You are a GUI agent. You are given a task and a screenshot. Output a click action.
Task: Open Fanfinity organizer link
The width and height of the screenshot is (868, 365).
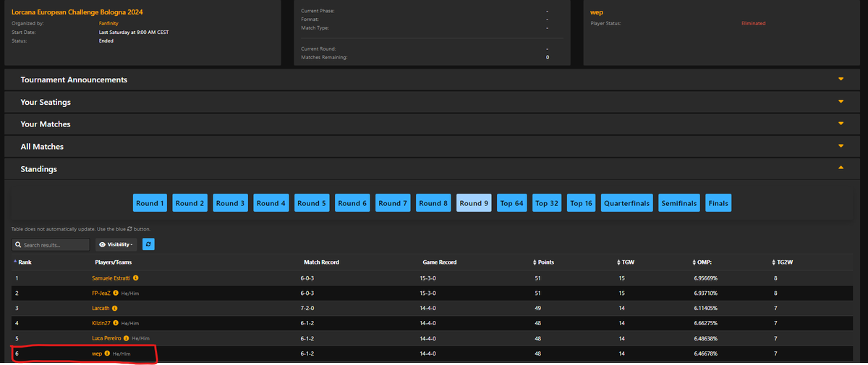109,23
